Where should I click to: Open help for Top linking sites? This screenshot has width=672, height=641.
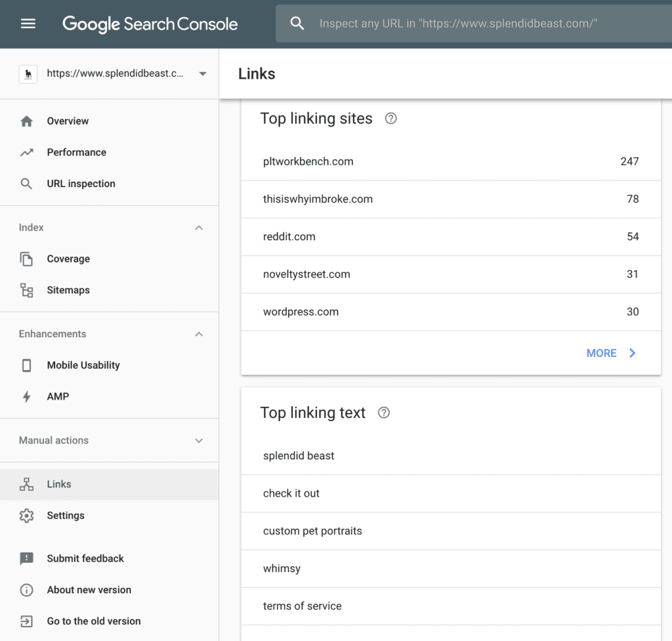pos(391,118)
